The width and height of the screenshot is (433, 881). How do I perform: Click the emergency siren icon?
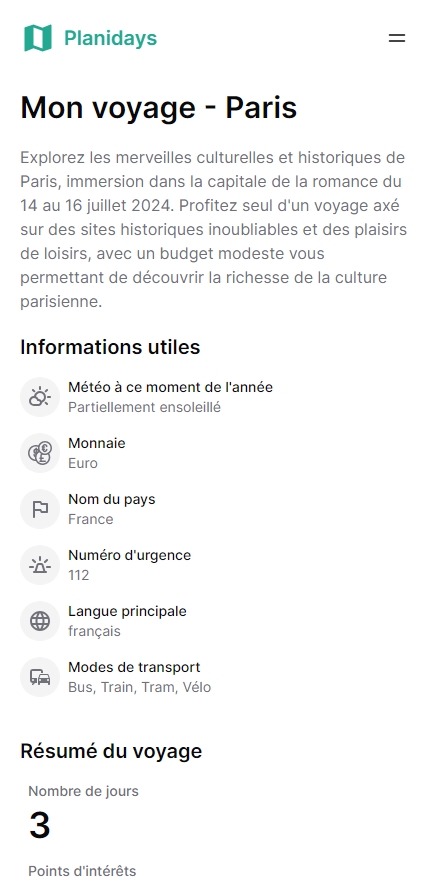click(40, 565)
